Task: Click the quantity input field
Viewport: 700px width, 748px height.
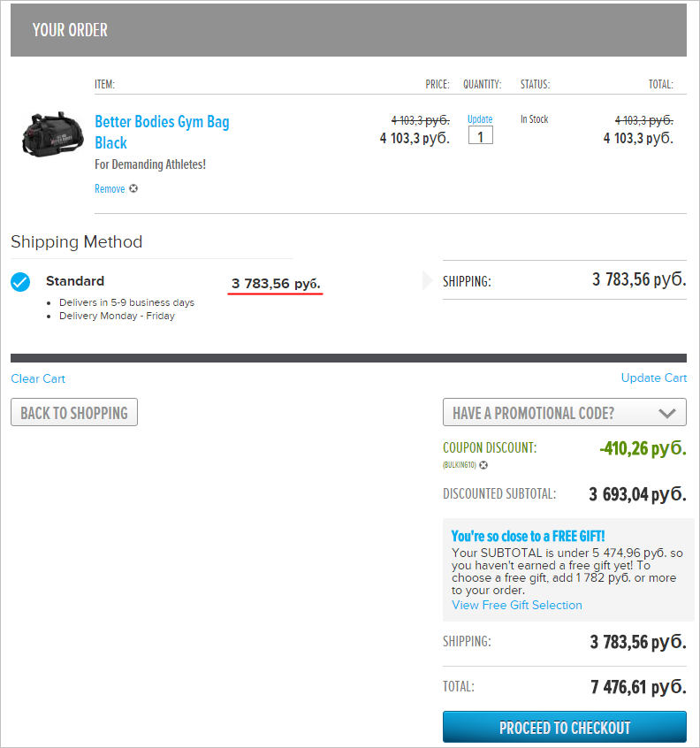Action: point(481,135)
